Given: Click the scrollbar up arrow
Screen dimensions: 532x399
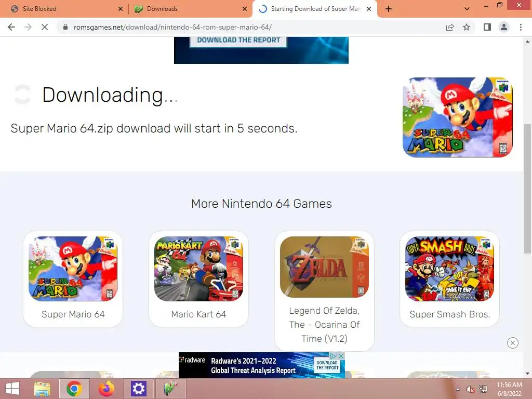Looking at the screenshot, I should (x=527, y=42).
